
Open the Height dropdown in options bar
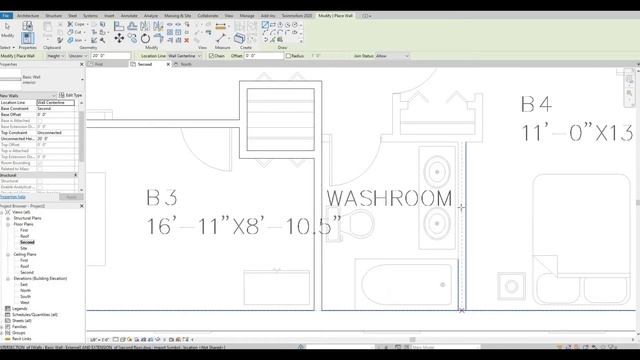pos(56,56)
